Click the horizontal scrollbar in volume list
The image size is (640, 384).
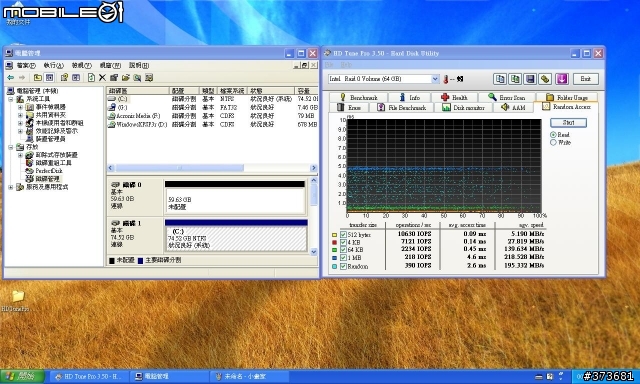pyautogui.click(x=212, y=168)
